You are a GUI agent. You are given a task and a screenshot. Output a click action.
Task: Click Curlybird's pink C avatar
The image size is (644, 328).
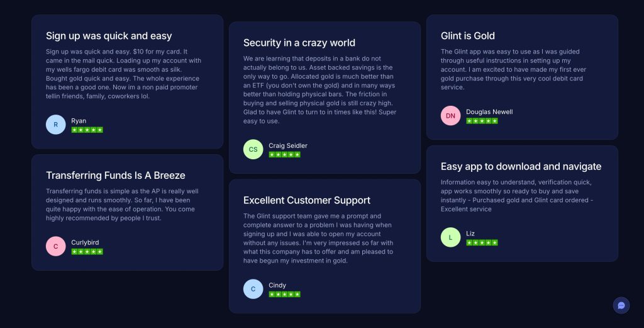click(x=55, y=246)
